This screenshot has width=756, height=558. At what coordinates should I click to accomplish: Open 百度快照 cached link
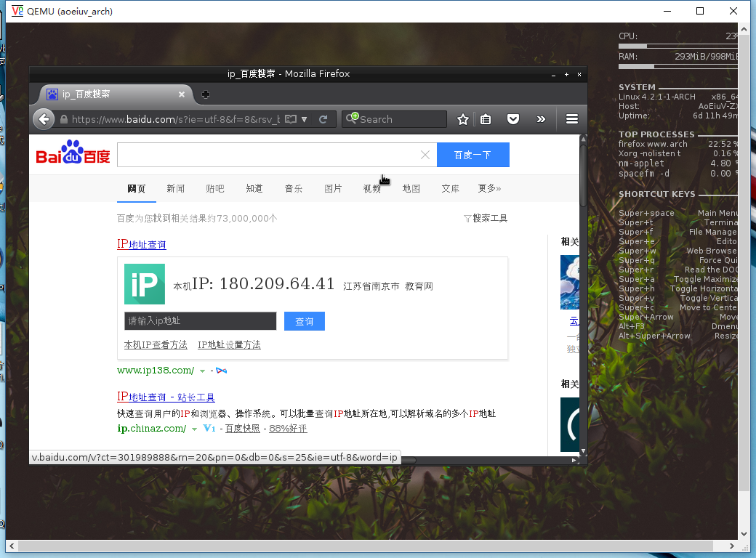tap(243, 429)
